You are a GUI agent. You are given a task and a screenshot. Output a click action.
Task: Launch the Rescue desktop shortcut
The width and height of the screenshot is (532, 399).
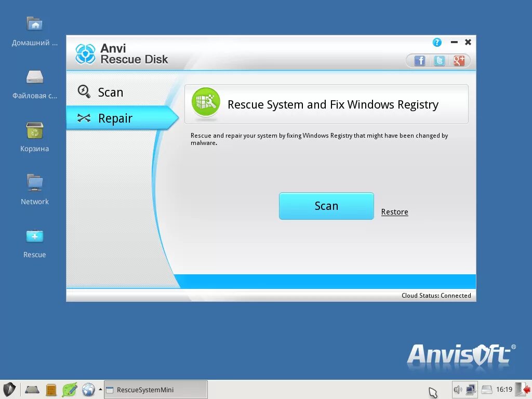[x=35, y=244]
